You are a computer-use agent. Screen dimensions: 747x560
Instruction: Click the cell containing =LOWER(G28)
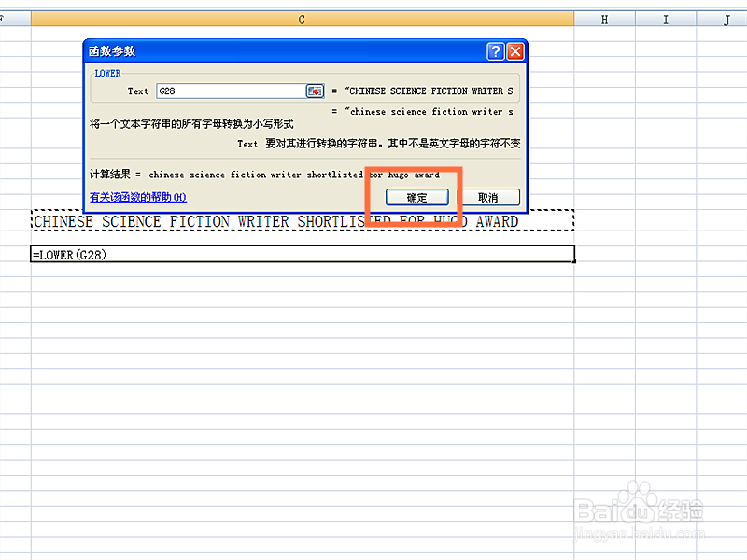303,254
